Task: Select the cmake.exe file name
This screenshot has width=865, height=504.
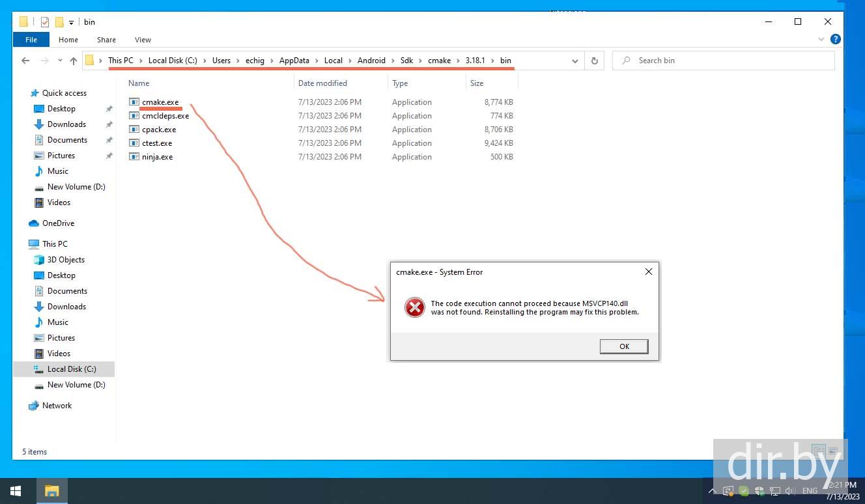Action: pos(160,102)
